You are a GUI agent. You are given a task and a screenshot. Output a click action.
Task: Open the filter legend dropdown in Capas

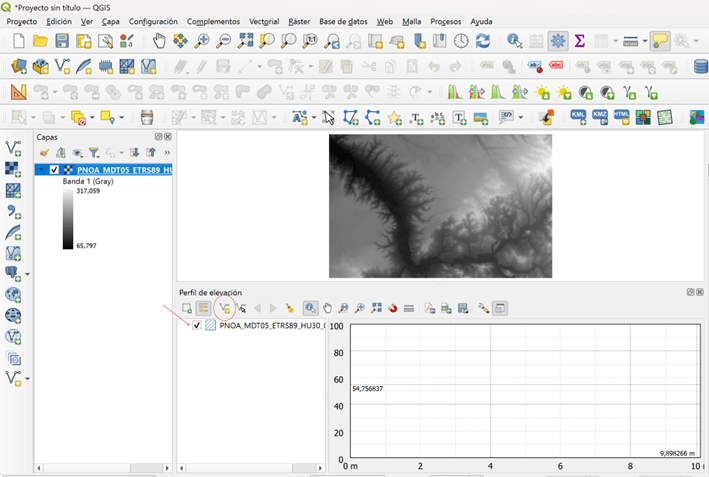coord(94,153)
